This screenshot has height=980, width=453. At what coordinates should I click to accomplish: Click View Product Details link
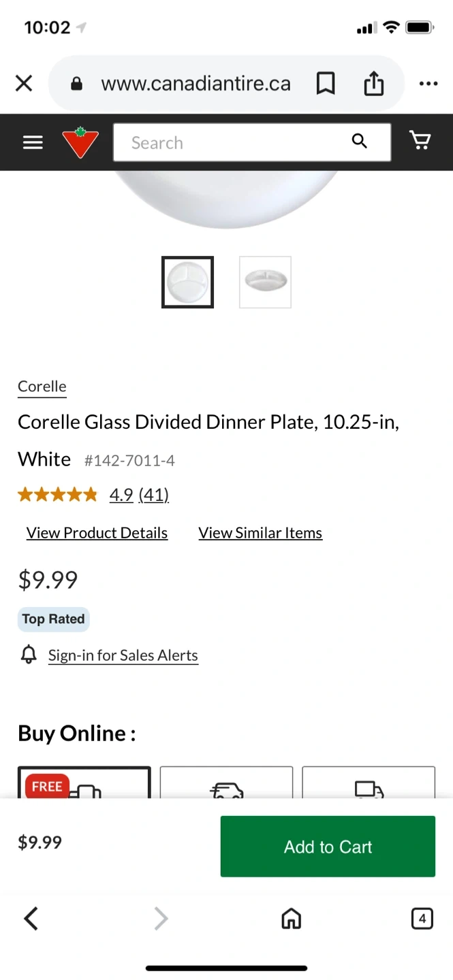[x=97, y=533]
